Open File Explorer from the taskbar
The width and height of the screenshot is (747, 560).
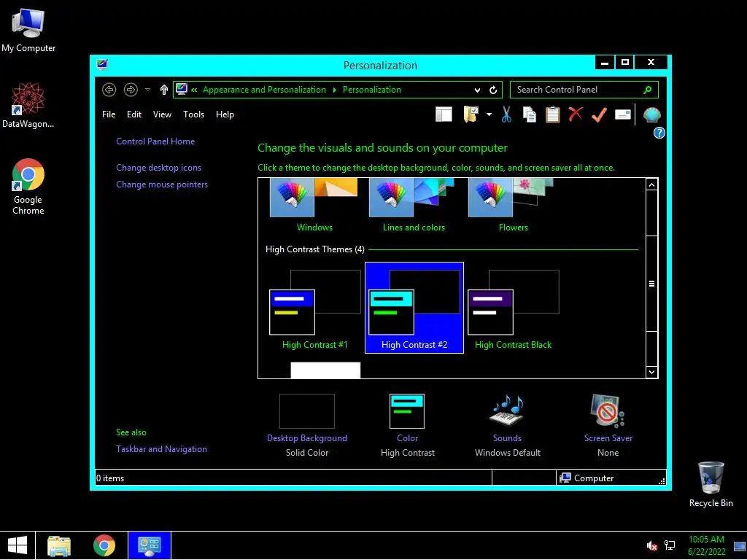point(59,545)
